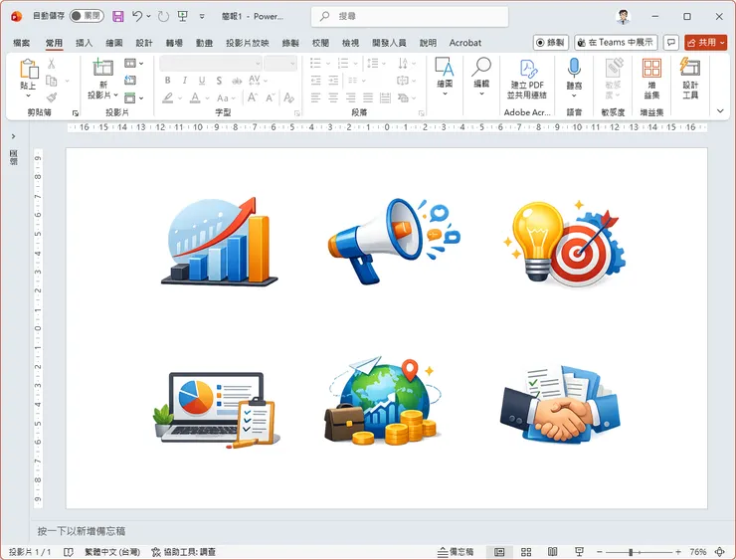Click Create PDF and share link icon
The image size is (736, 560).
(x=527, y=69)
